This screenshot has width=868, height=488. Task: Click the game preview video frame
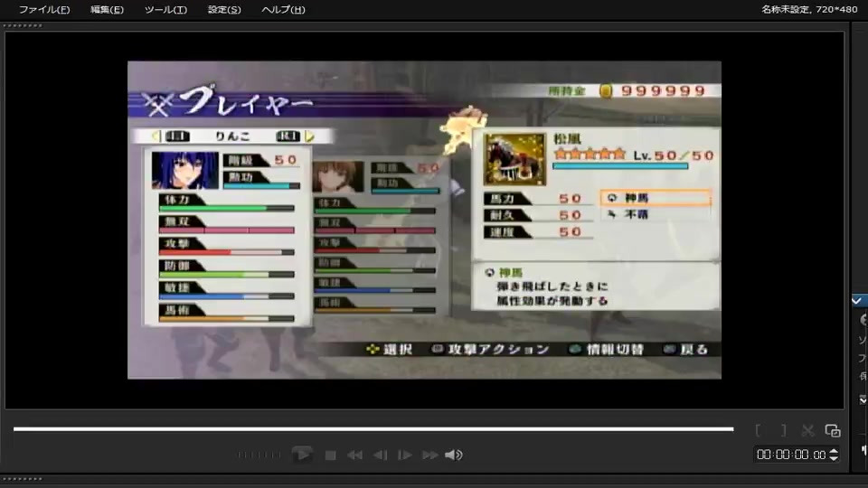pyautogui.click(x=425, y=221)
